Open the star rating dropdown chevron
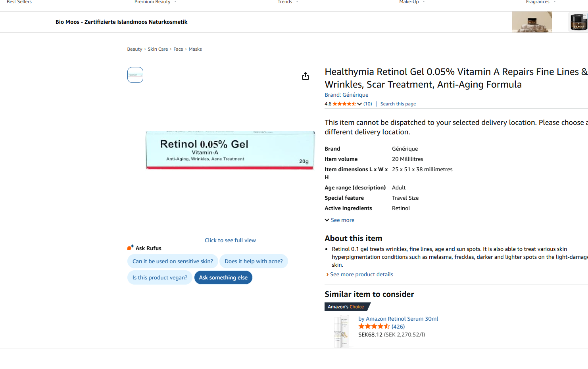Viewport: 588px width, 369px height. 359,104
